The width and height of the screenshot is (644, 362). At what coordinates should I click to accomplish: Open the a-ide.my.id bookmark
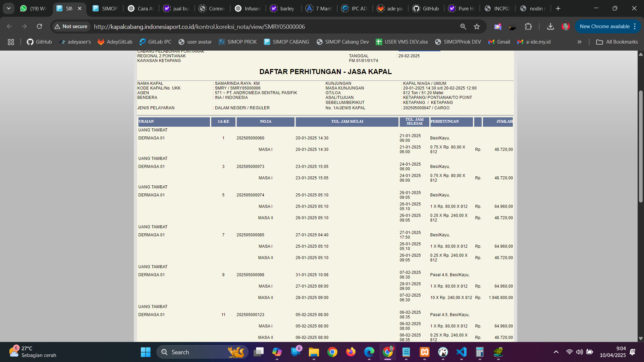(534, 42)
